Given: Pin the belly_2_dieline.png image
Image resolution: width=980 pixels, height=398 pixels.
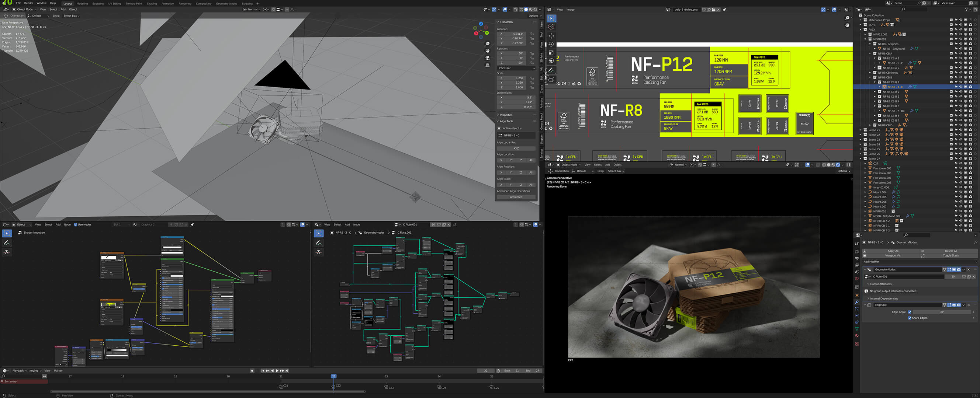Looking at the screenshot, I should [x=724, y=10].
